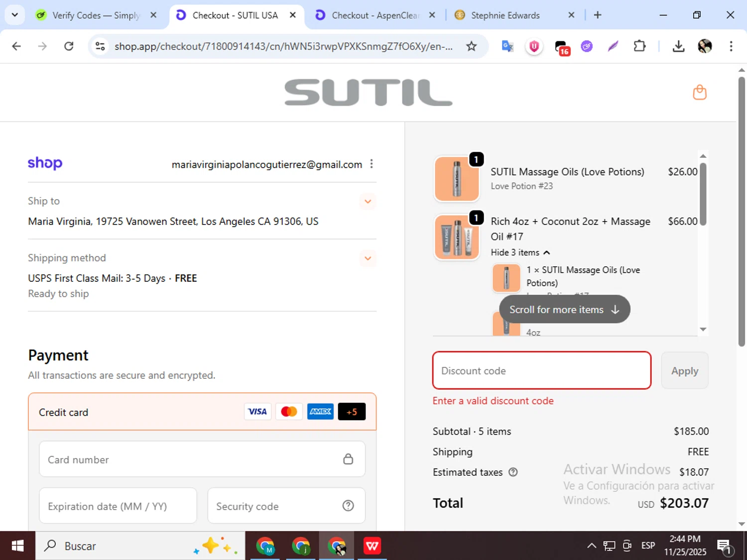The height and width of the screenshot is (560, 747).
Task: Select the Credit card payment option
Action: tap(202, 412)
